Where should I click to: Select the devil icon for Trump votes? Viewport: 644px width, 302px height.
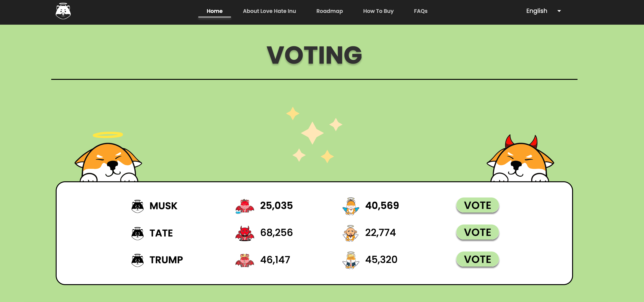[x=245, y=260]
